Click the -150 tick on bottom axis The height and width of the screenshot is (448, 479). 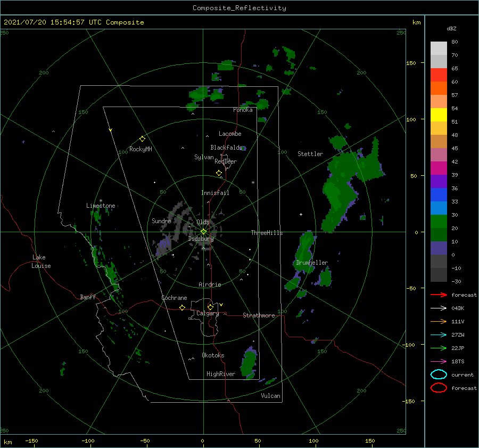31,441
